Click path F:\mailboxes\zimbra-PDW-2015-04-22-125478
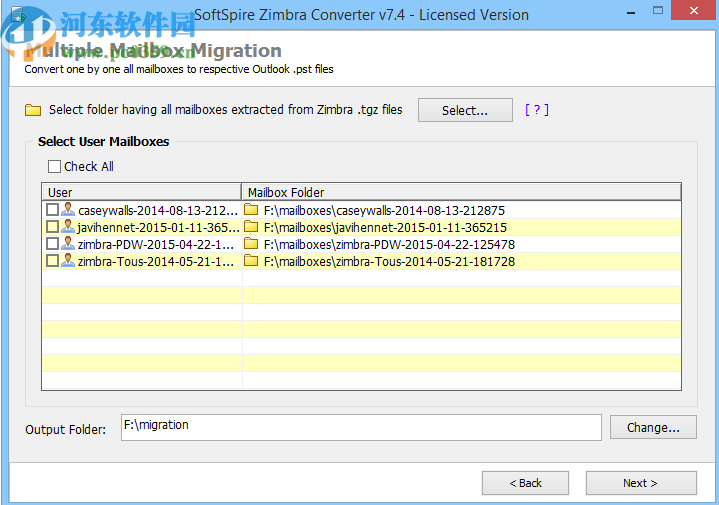The height and width of the screenshot is (505, 719). [389, 244]
